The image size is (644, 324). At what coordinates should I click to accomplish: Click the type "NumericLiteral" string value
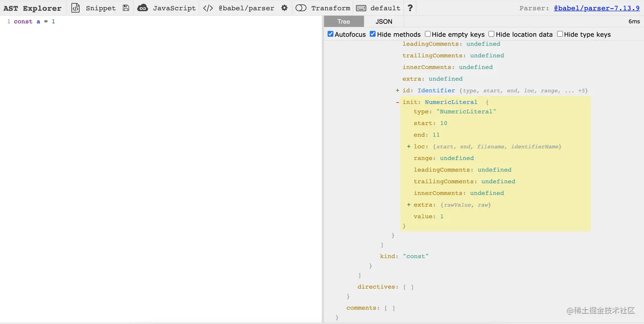coord(466,112)
